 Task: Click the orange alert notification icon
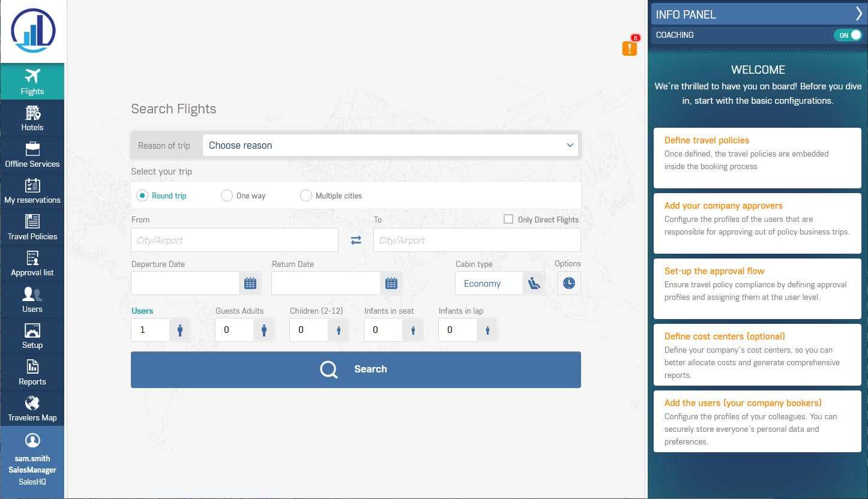point(629,48)
